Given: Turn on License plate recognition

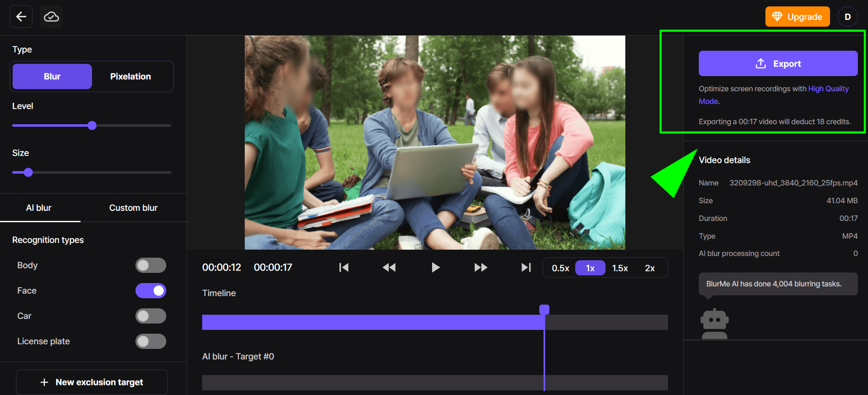Looking at the screenshot, I should click(x=151, y=341).
